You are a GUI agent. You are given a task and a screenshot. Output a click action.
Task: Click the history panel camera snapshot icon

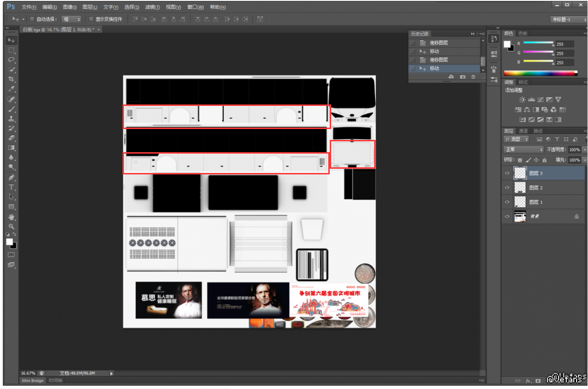[x=463, y=77]
